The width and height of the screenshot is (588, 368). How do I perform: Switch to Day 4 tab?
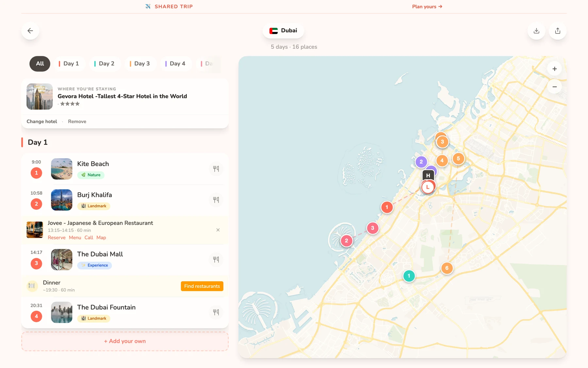tap(175, 63)
